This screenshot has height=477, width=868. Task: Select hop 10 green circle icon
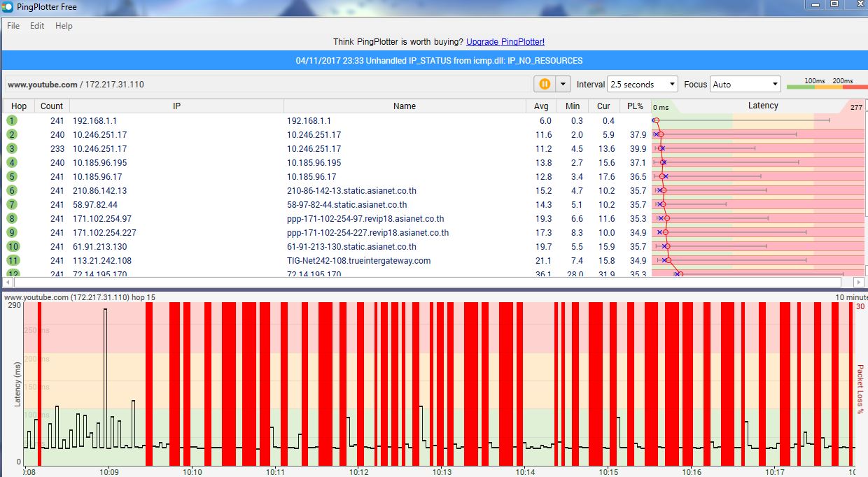(x=13, y=246)
